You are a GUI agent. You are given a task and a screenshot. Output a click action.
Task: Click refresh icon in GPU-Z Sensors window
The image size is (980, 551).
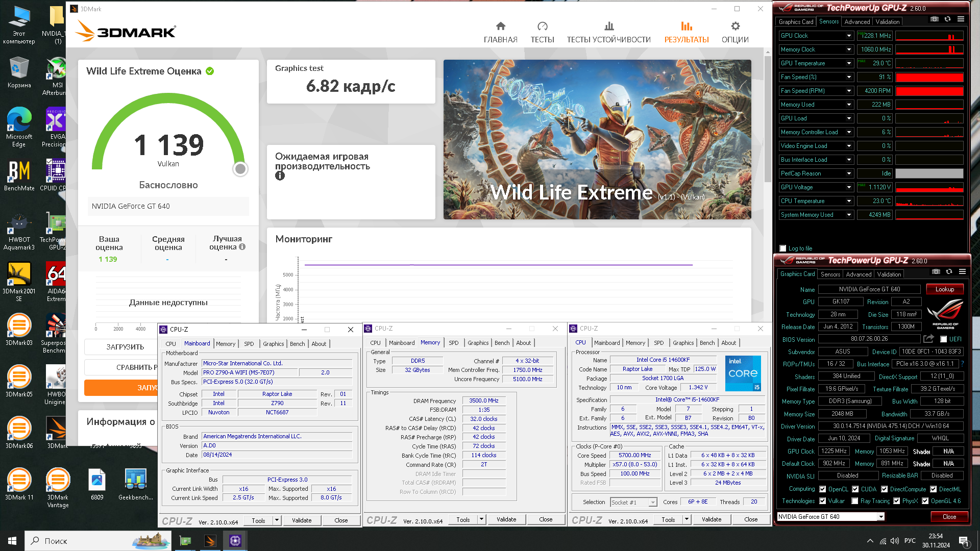pos(947,19)
